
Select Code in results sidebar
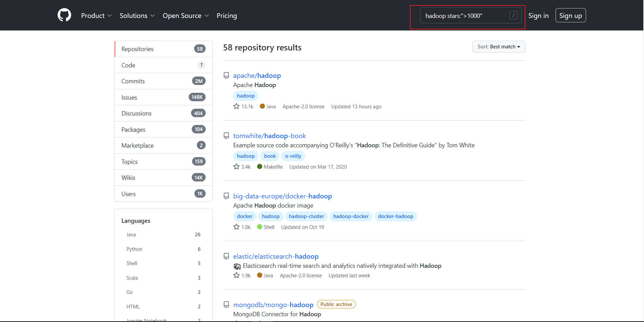[163, 65]
